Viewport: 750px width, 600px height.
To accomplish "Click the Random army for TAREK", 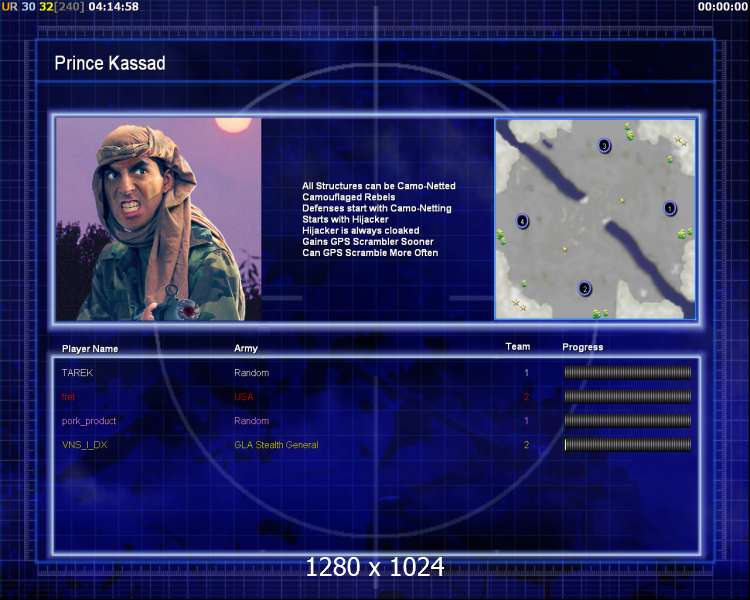I will [252, 373].
